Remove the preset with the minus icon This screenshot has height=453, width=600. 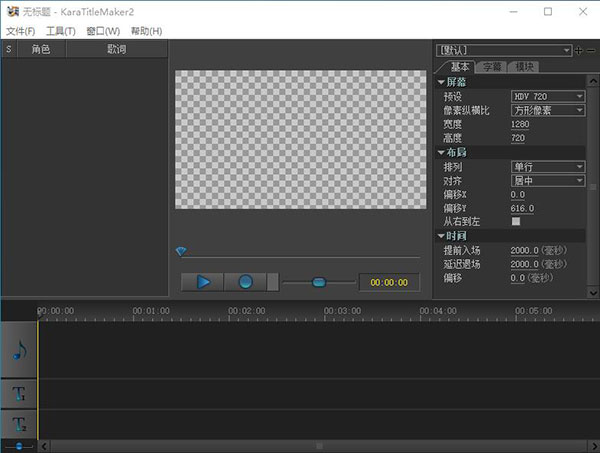click(591, 50)
